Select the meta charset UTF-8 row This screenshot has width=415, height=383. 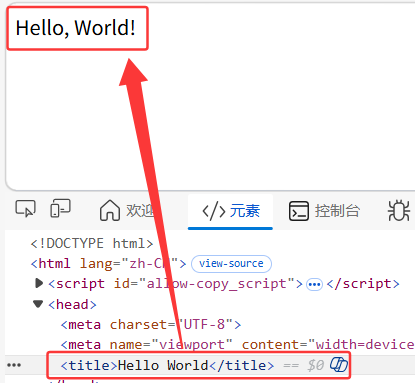point(151,324)
